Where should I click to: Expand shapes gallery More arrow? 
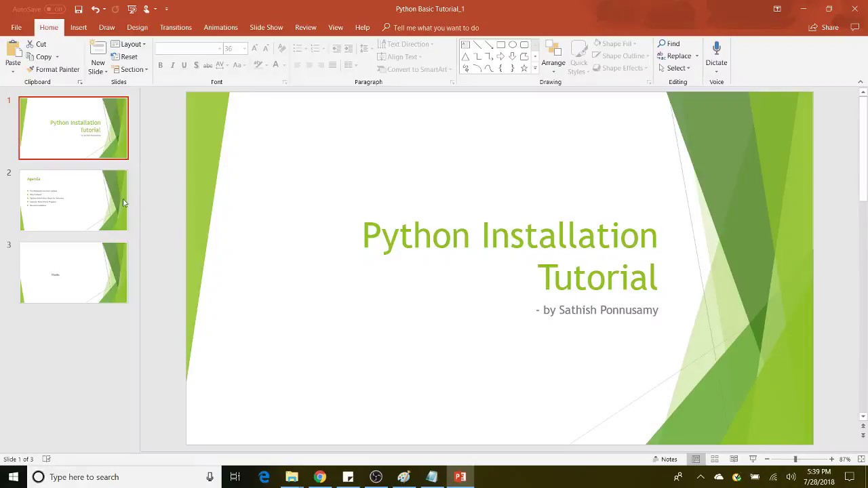coord(535,68)
